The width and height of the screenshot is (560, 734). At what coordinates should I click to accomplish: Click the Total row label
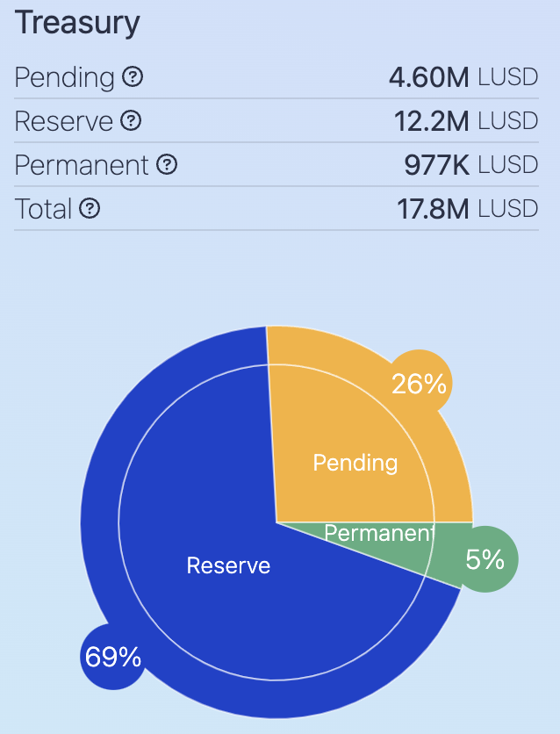click(43, 209)
